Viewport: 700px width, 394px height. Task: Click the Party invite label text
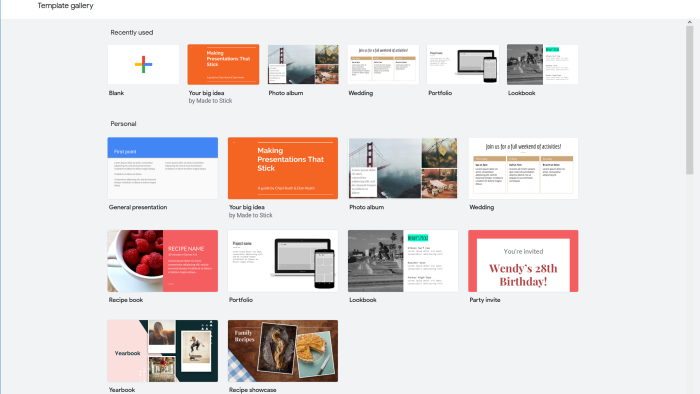[x=485, y=300]
